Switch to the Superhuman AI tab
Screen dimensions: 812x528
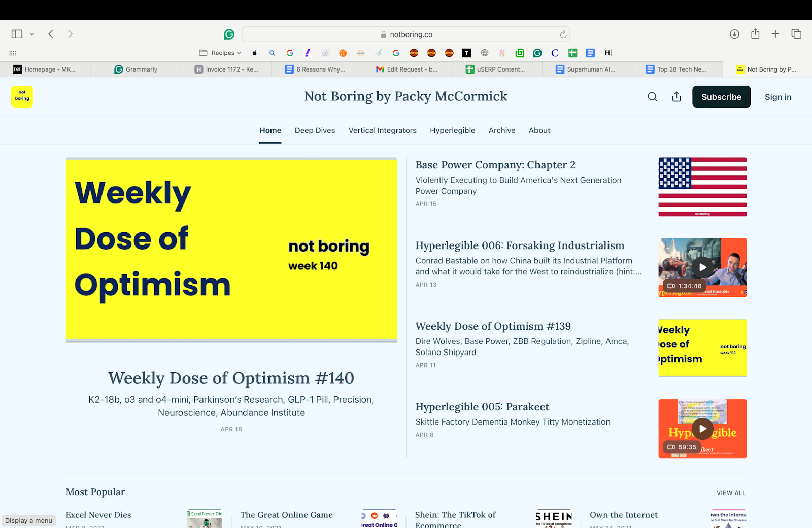[x=587, y=69]
